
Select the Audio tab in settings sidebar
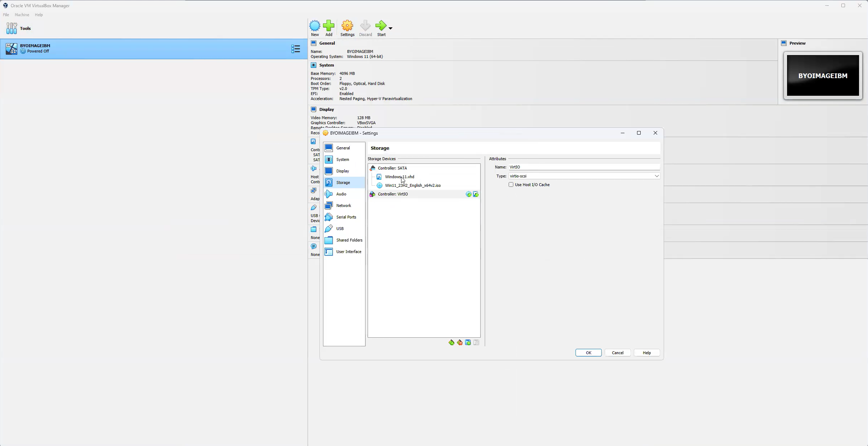click(341, 193)
